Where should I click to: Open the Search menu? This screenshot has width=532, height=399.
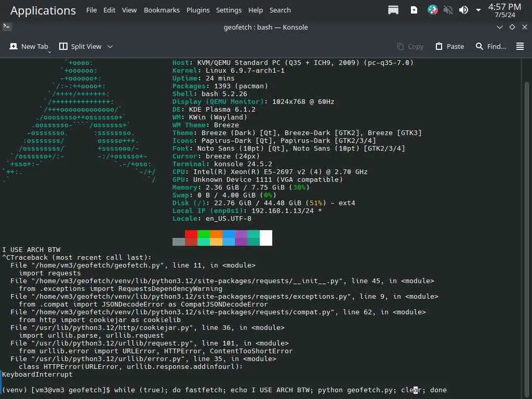point(280,10)
